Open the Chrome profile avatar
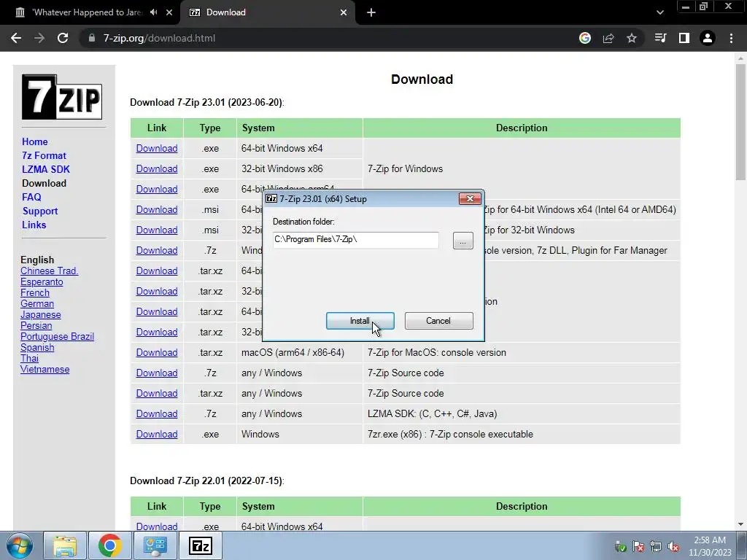The width and height of the screenshot is (747, 560). pyautogui.click(x=708, y=38)
